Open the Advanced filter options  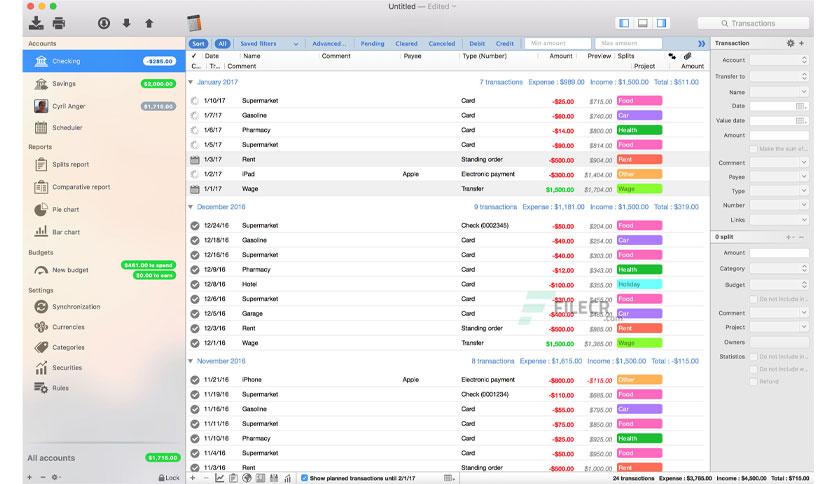(328, 44)
